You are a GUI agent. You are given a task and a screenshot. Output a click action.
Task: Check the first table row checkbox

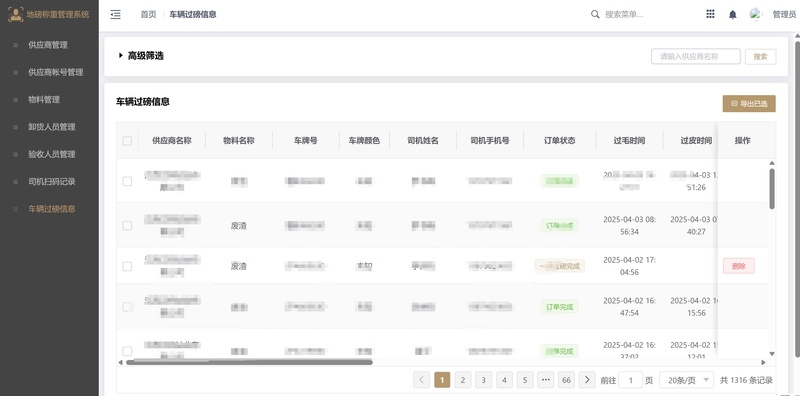(x=127, y=181)
